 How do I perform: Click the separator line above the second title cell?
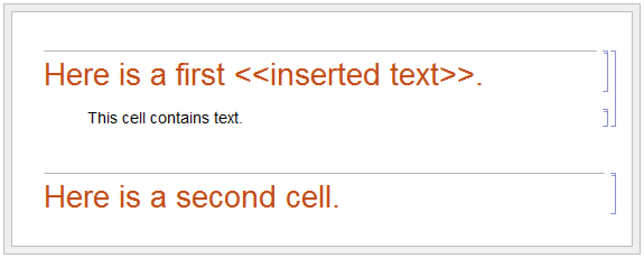coord(319,173)
